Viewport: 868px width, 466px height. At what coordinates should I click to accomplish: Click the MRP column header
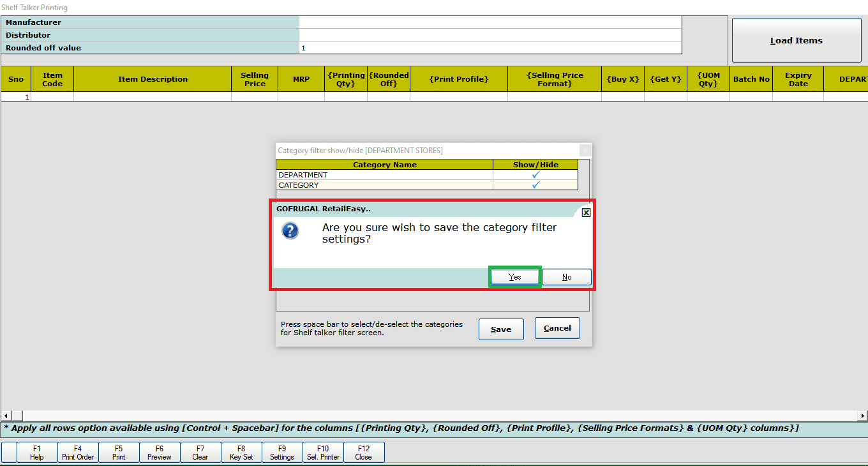tap(301, 79)
